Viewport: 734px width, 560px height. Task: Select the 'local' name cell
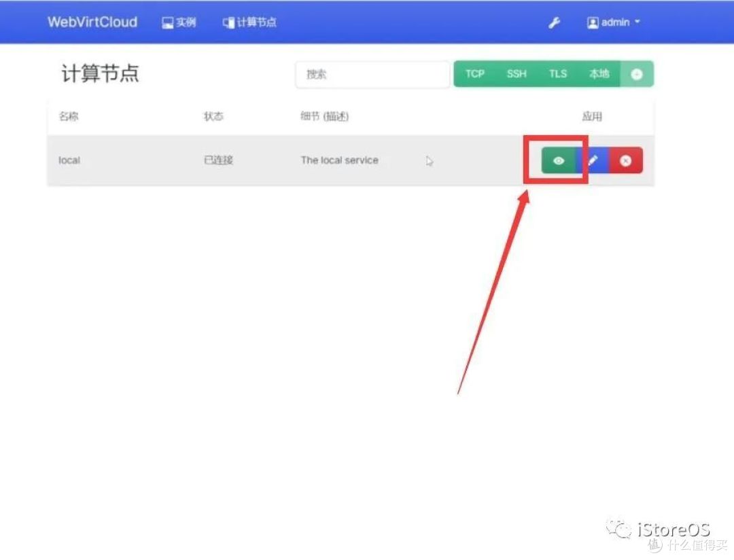[x=69, y=160]
